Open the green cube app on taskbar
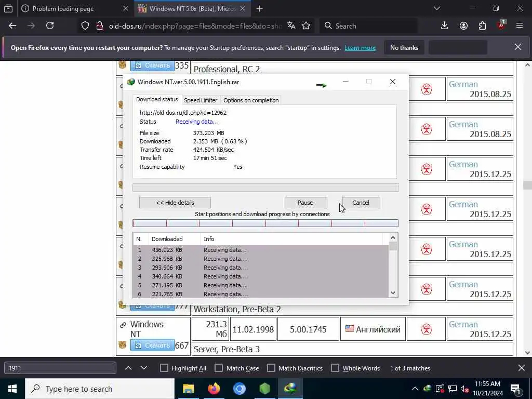Image resolution: width=532 pixels, height=399 pixels. 264,389
